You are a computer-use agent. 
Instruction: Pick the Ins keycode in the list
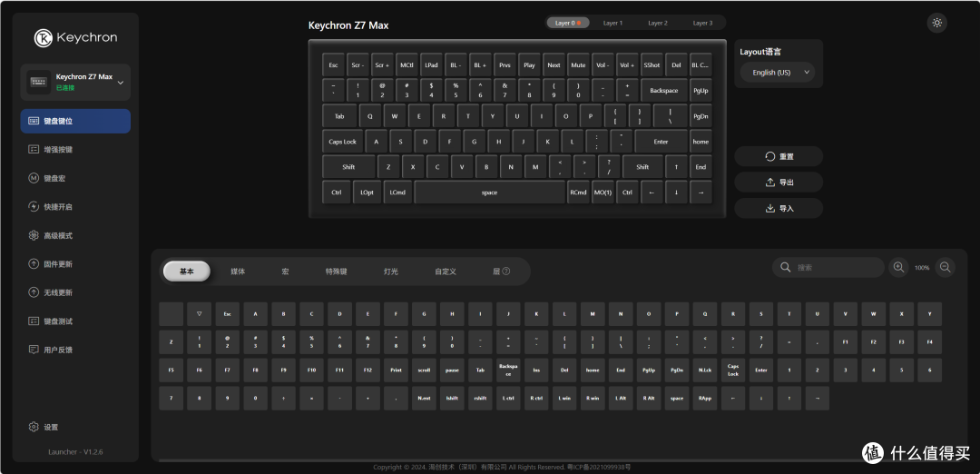pyautogui.click(x=536, y=370)
